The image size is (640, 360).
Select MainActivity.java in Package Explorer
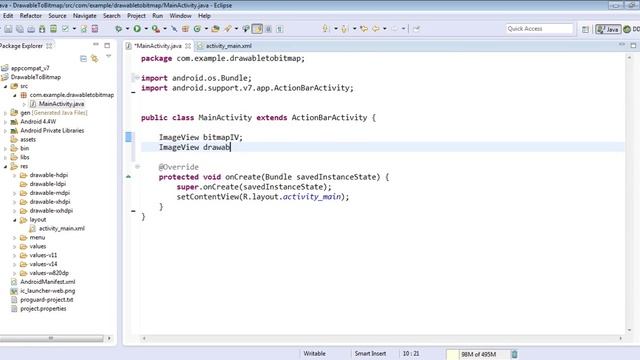(61, 104)
